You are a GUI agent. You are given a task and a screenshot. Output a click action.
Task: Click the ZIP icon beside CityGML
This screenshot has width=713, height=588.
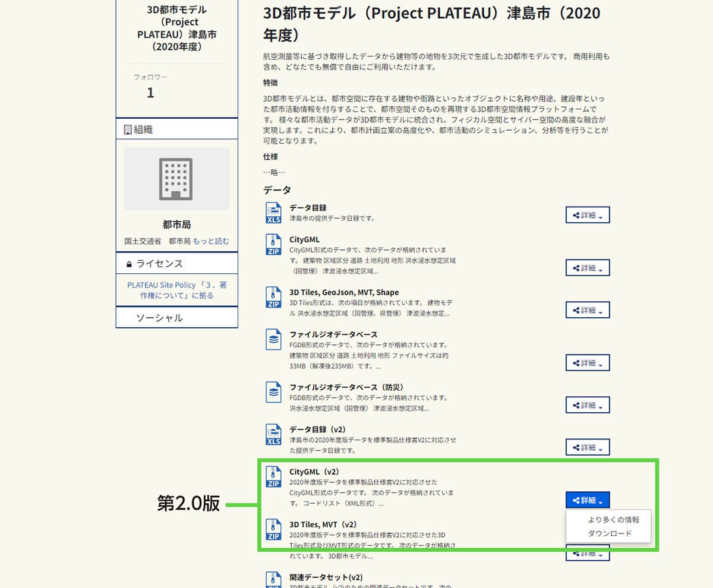[x=273, y=245]
